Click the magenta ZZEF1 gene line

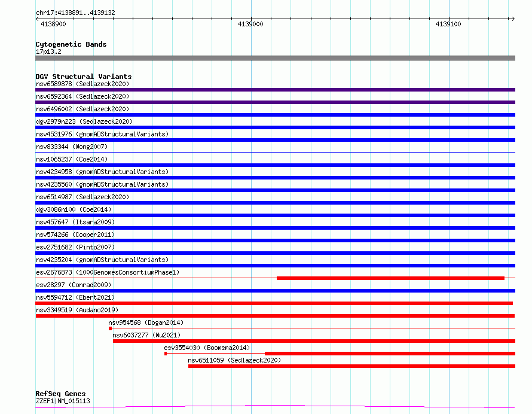click(x=275, y=407)
